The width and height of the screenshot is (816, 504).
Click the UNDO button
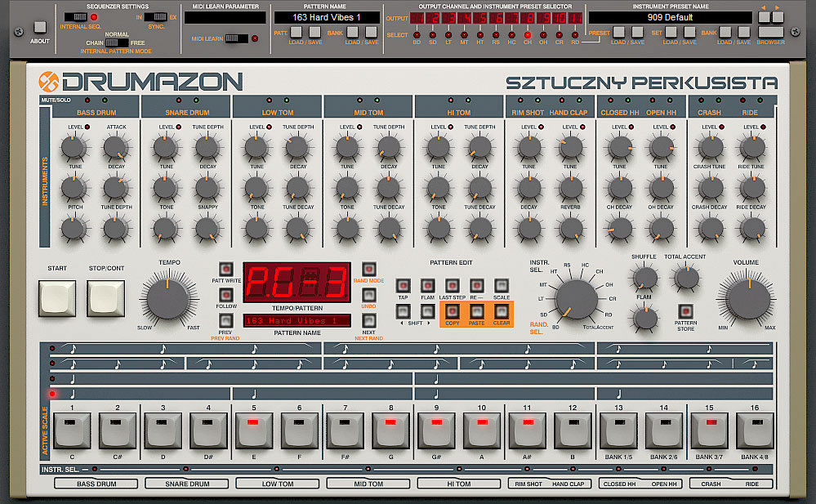369,295
